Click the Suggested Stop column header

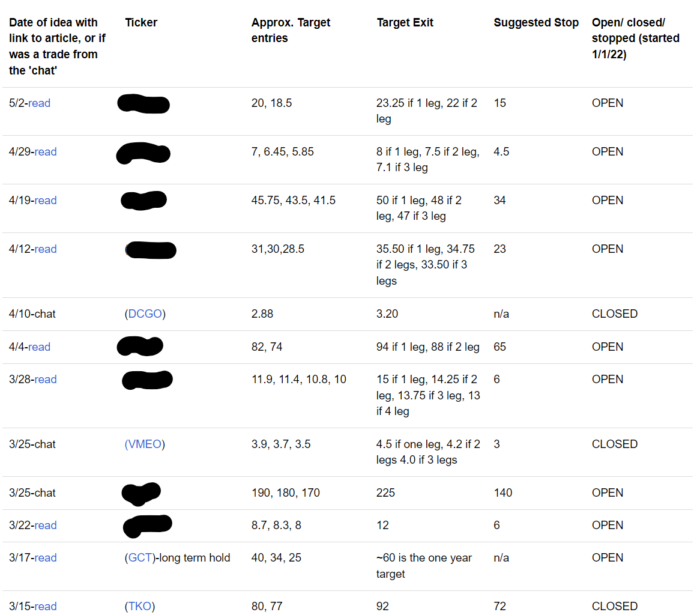click(x=536, y=23)
